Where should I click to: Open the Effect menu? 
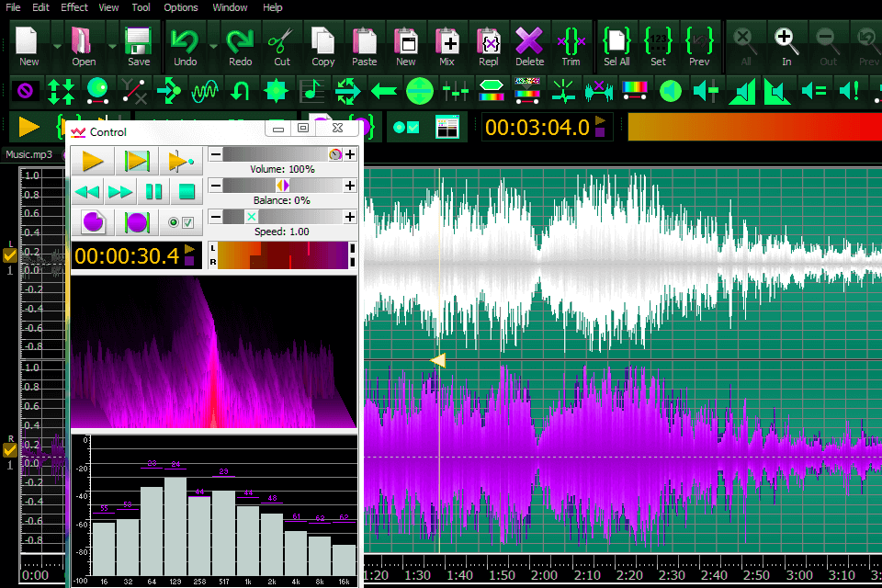74,7
